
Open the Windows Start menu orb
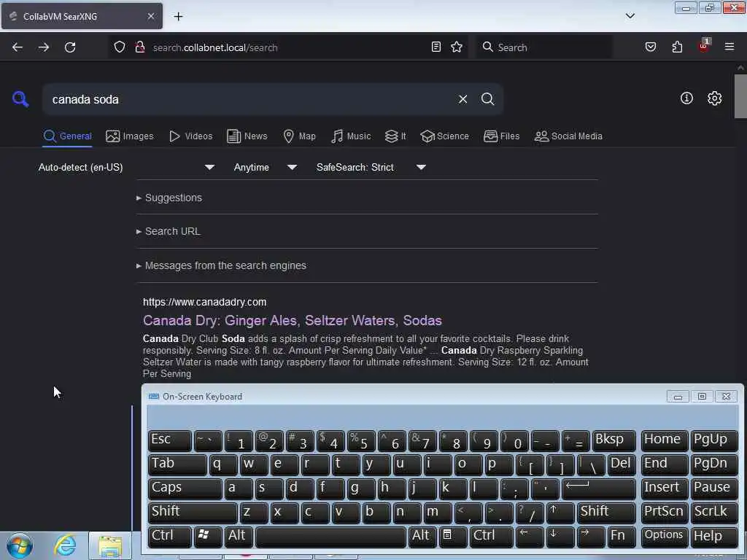(x=20, y=545)
